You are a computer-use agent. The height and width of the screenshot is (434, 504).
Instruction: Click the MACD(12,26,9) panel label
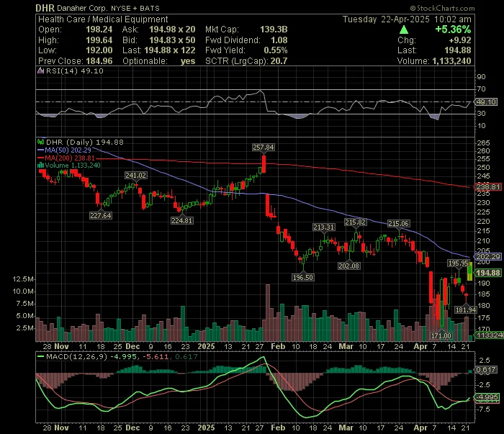pos(76,356)
